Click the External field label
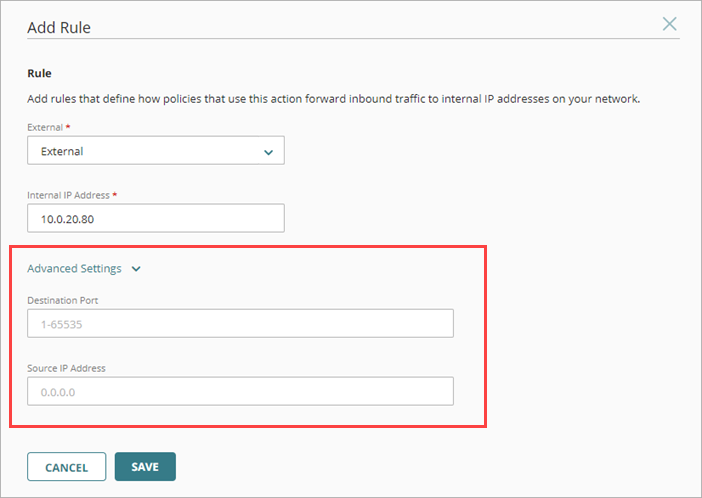The width and height of the screenshot is (702, 498). (44, 128)
